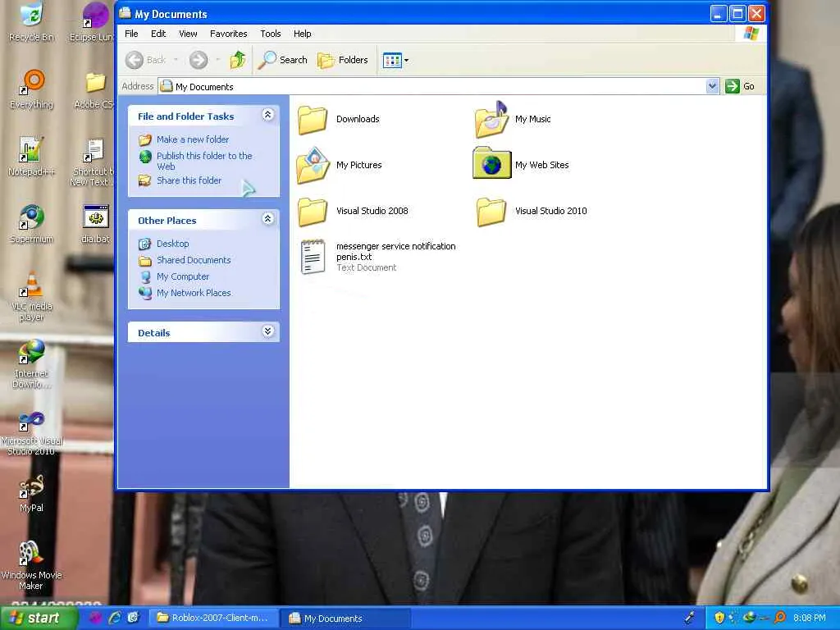Launch Internet Explorer from Quick Launch
Screen dimensions: 840x630
114,618
